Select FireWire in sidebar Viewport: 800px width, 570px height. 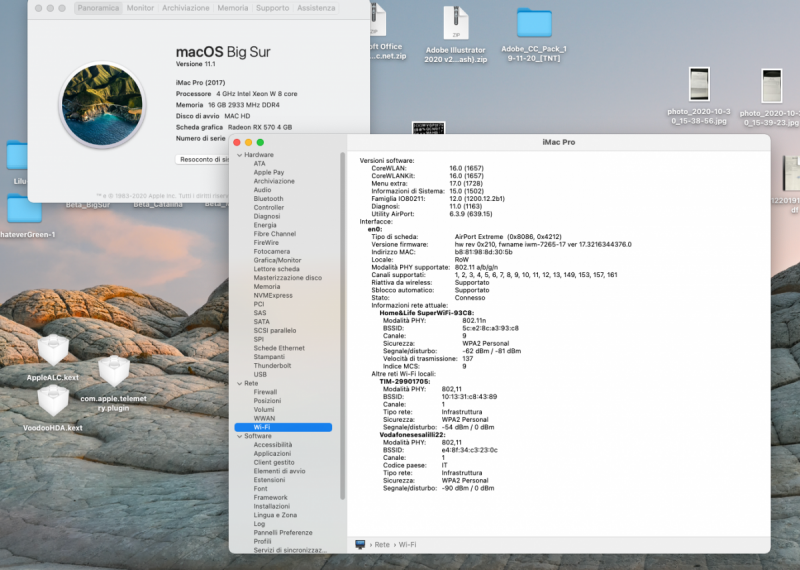pos(266,243)
